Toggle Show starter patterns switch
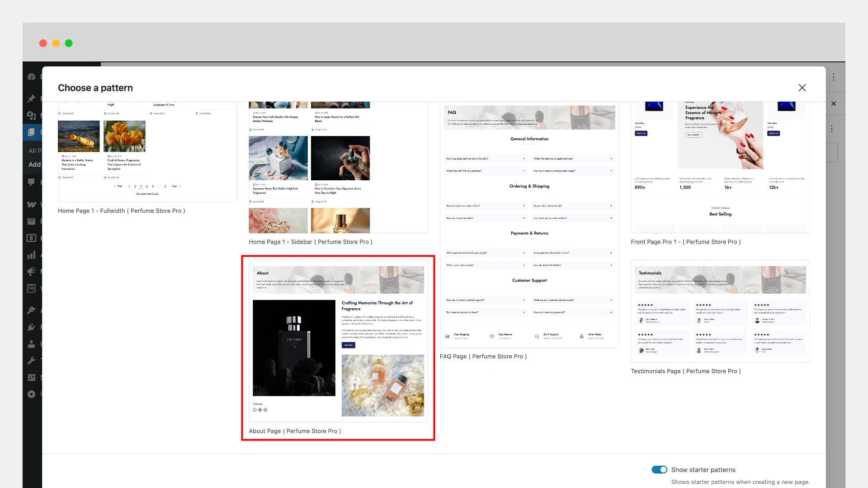The height and width of the screenshot is (488, 868). (659, 469)
